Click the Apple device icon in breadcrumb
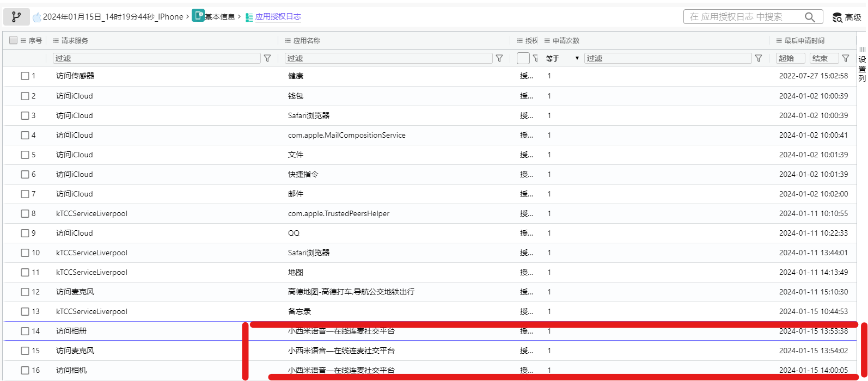The width and height of the screenshot is (868, 381). (x=36, y=17)
